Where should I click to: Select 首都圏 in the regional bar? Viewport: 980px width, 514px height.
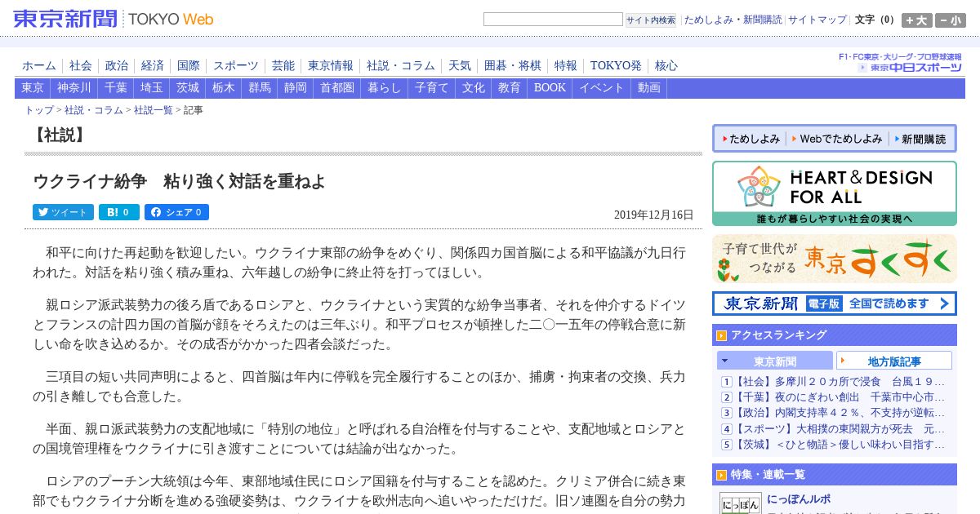[x=337, y=88]
